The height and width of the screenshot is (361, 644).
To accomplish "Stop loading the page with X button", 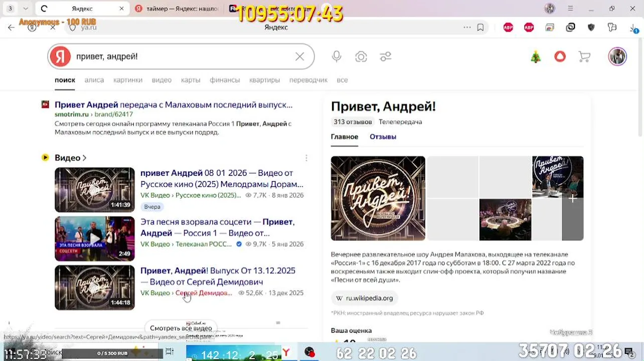I will coord(53,28).
